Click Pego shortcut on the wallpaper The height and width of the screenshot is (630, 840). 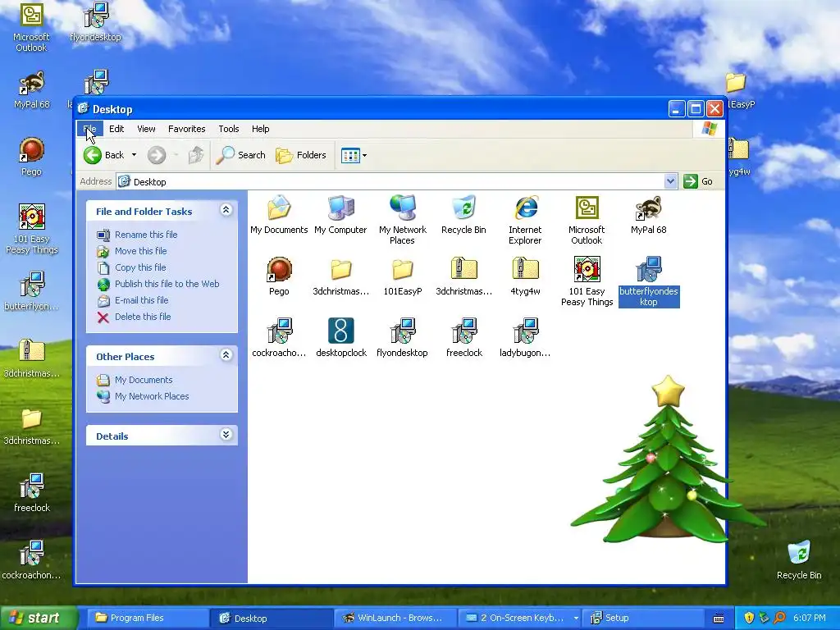pos(31,157)
